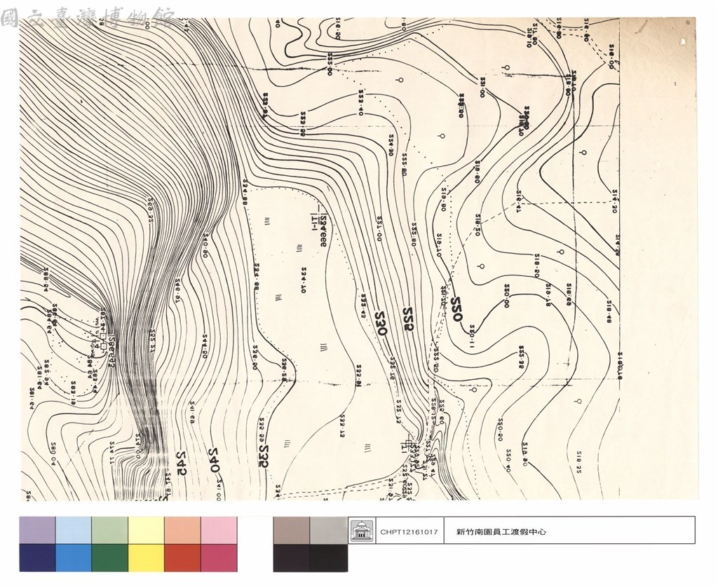
Task: Click the title text 新竹南園員工渡假中心
Action: [x=501, y=532]
